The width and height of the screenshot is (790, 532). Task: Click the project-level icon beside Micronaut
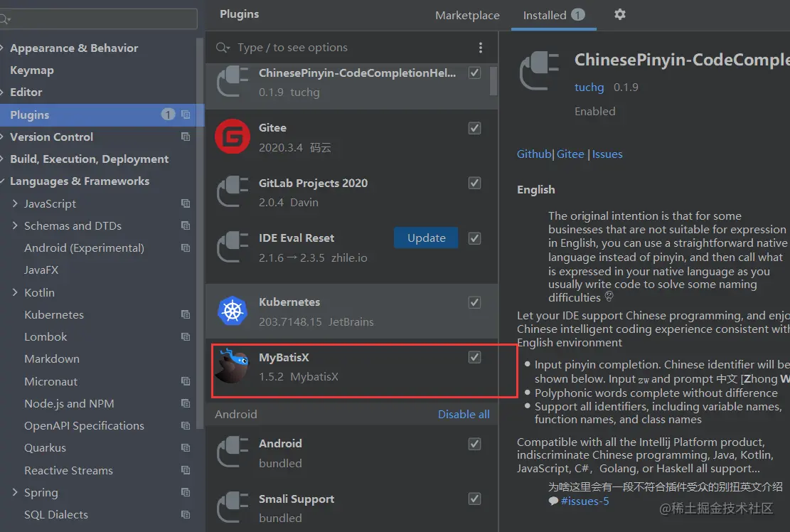186,381
